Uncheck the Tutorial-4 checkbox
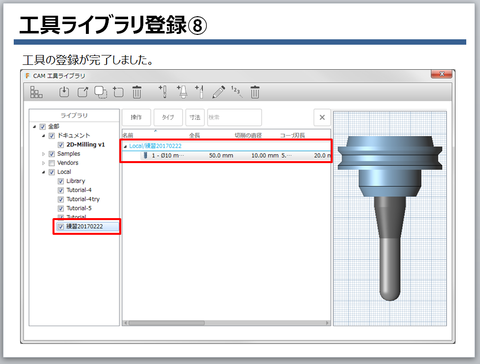 61,190
